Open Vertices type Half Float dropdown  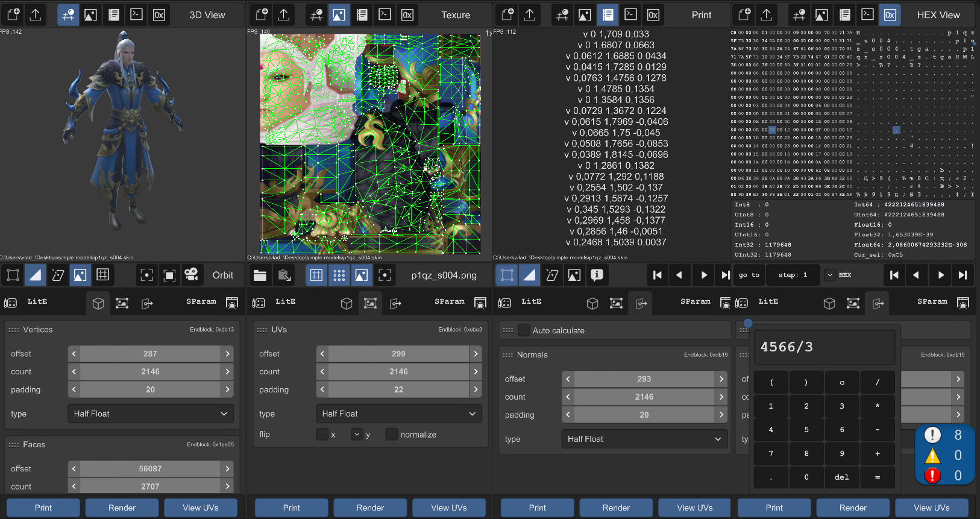[x=151, y=414]
